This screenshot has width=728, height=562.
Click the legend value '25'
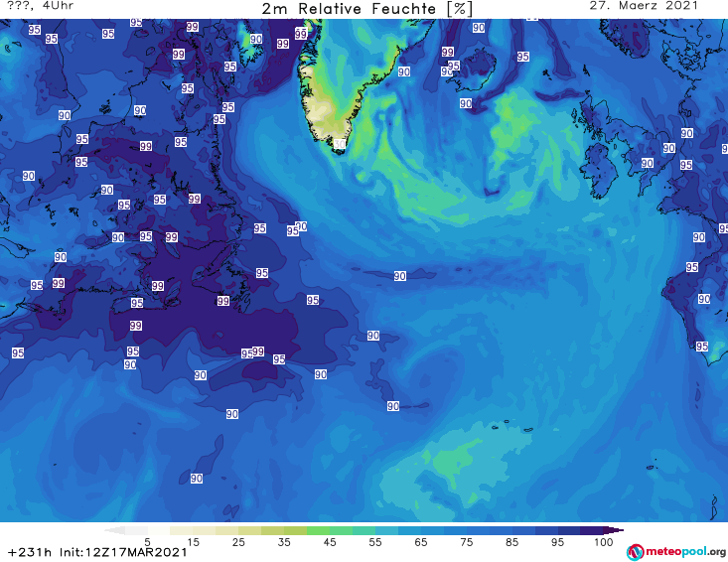238,542
